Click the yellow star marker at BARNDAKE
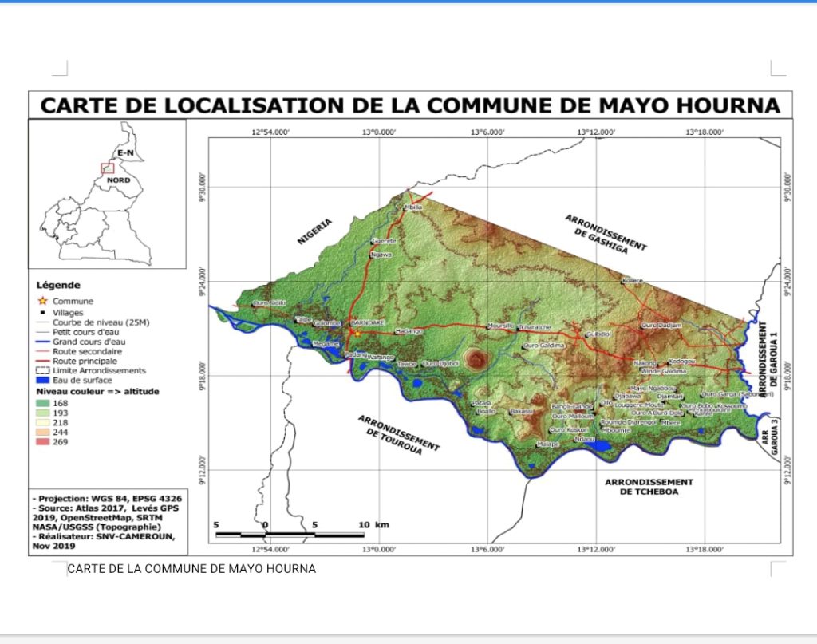The height and width of the screenshot is (644, 817). [x=357, y=332]
